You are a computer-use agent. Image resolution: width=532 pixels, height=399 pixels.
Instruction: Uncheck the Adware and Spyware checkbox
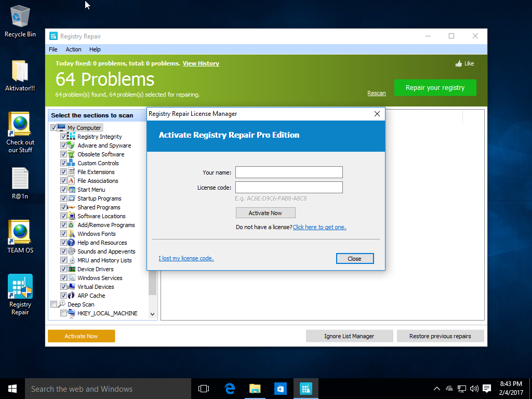tap(63, 145)
